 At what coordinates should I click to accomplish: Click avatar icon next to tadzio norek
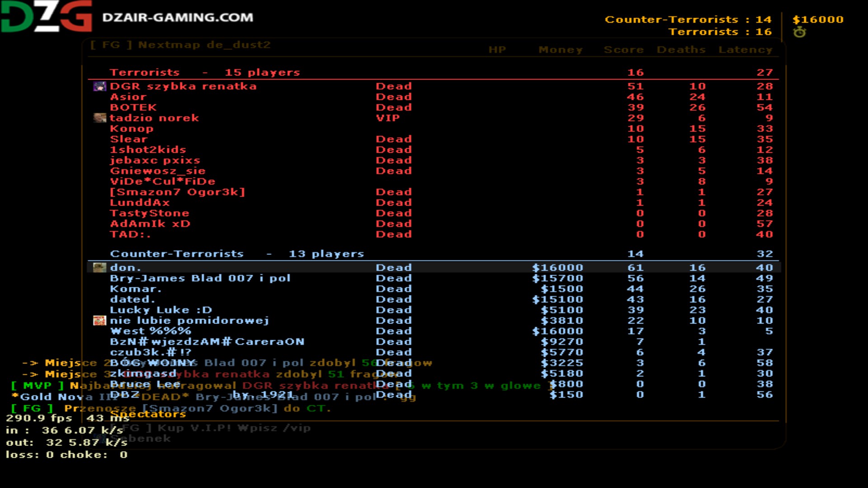coord(99,118)
